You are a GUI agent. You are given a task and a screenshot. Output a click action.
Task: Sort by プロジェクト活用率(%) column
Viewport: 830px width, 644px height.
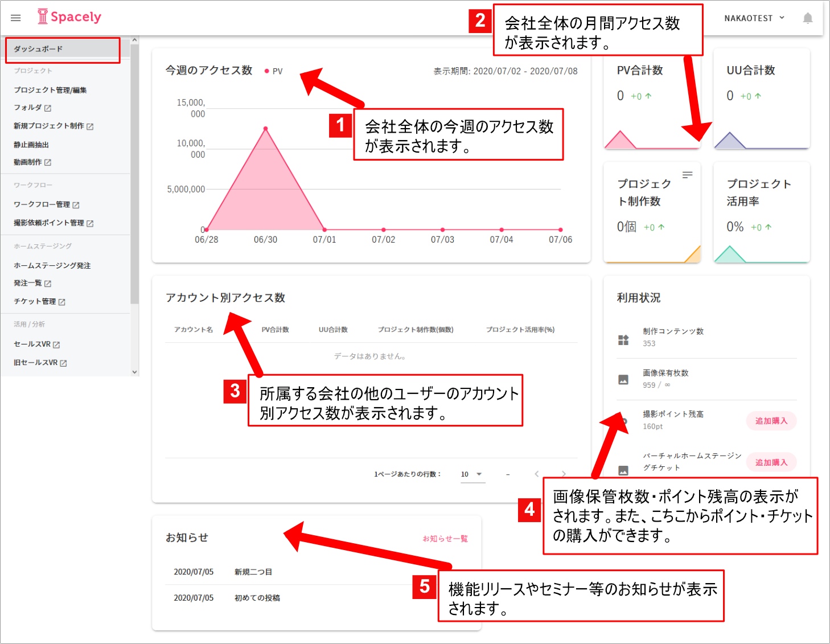(x=520, y=330)
